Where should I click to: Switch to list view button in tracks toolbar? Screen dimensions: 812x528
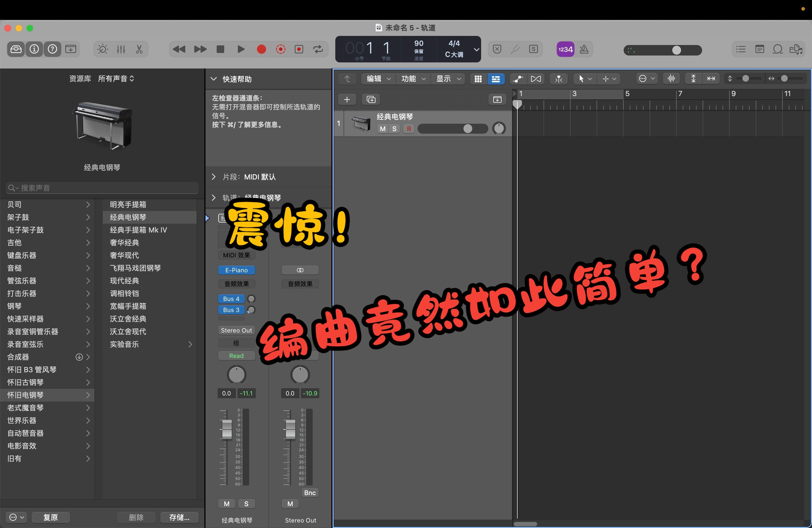click(x=496, y=79)
